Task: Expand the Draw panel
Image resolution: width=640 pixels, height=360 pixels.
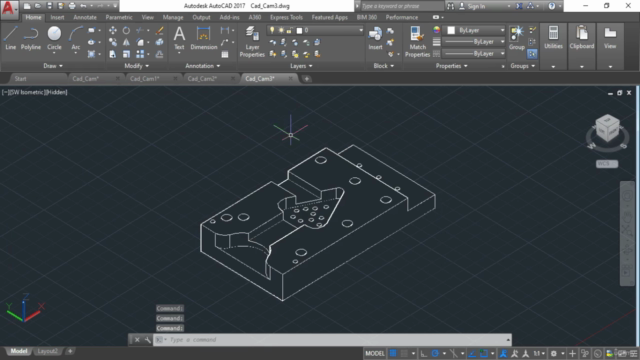Action: 53,66
